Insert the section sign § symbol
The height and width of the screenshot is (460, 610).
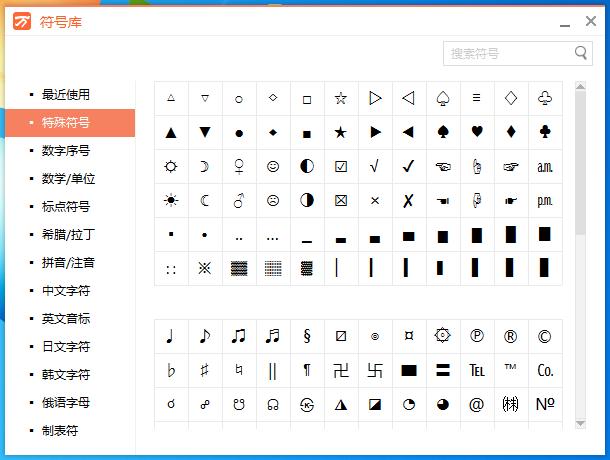307,336
